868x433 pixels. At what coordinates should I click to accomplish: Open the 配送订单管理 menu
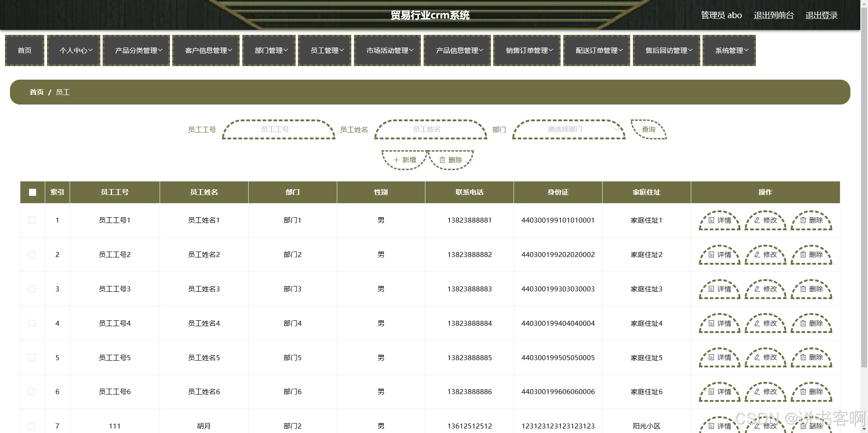pos(597,51)
